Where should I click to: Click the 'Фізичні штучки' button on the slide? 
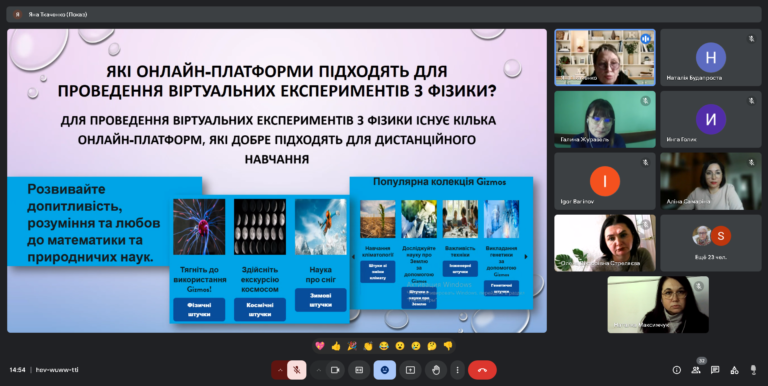(199, 310)
